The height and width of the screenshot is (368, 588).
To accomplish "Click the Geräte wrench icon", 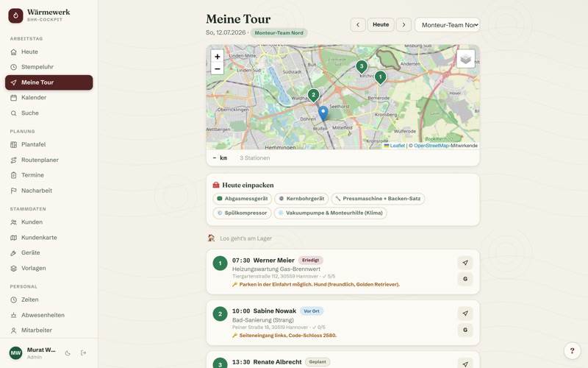I will [13, 253].
